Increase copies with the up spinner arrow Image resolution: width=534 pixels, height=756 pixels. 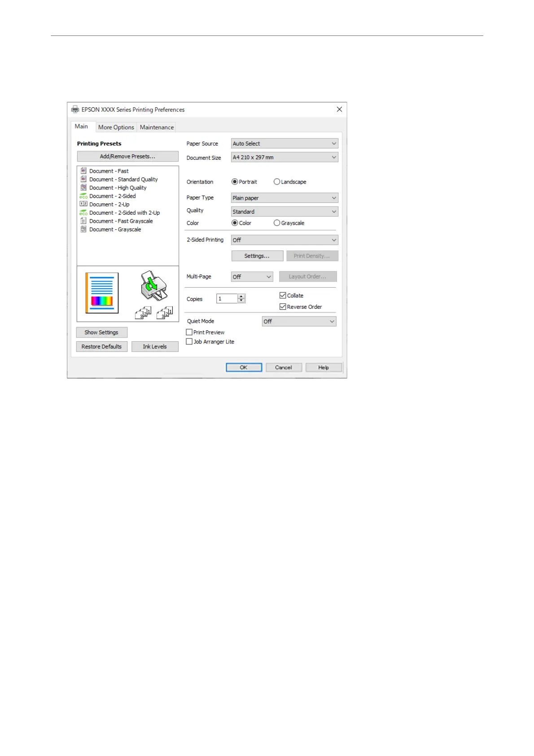[x=241, y=296]
